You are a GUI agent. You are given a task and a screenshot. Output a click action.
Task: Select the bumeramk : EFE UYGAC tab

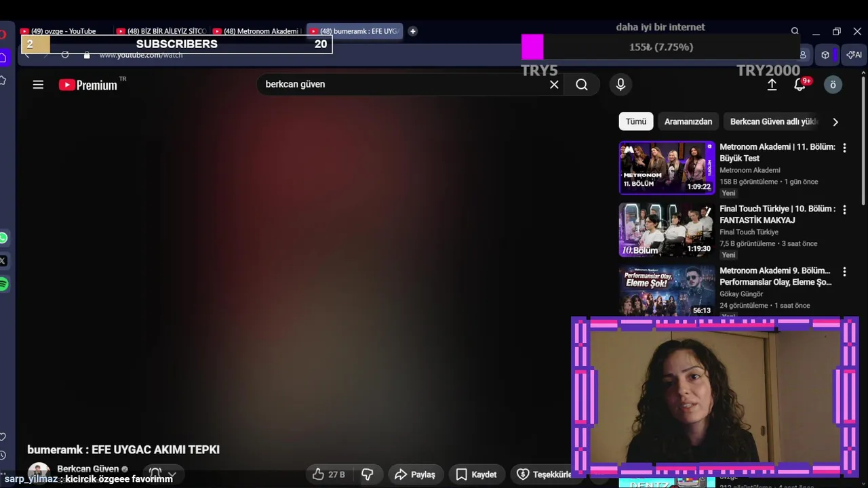point(355,31)
